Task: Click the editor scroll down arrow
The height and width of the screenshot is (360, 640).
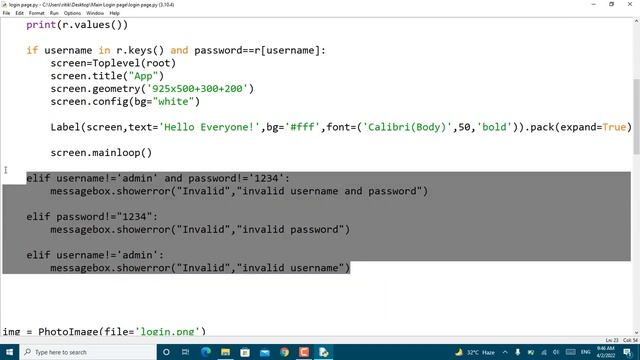Action: click(x=636, y=332)
